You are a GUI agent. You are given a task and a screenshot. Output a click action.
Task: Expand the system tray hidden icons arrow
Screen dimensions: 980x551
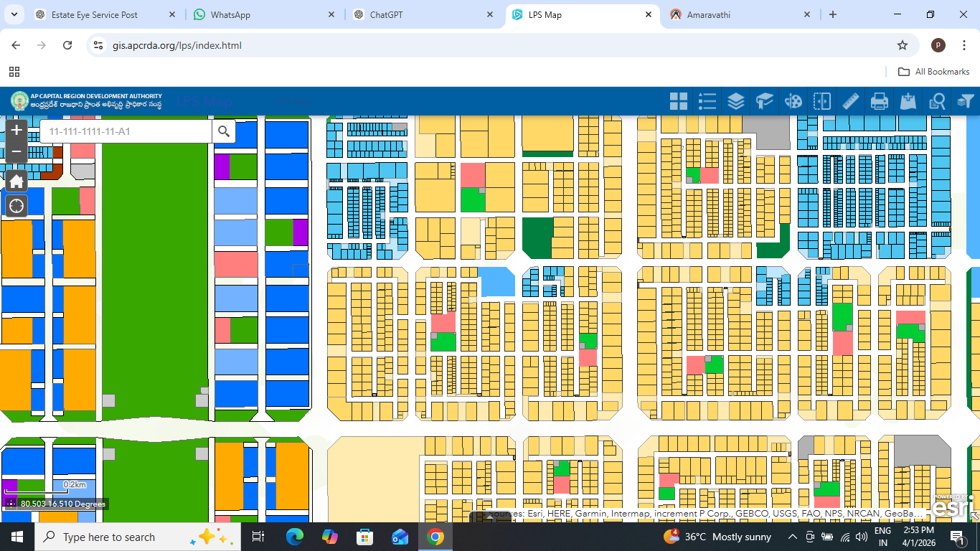[793, 537]
